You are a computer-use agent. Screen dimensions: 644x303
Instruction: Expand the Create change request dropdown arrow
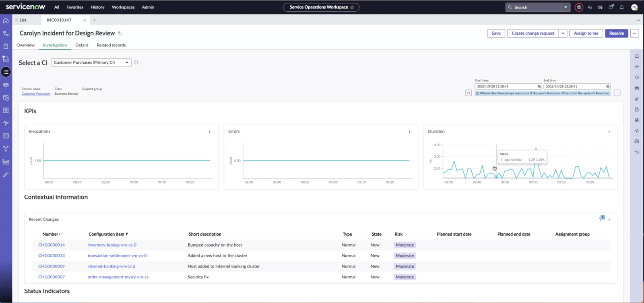(x=563, y=33)
